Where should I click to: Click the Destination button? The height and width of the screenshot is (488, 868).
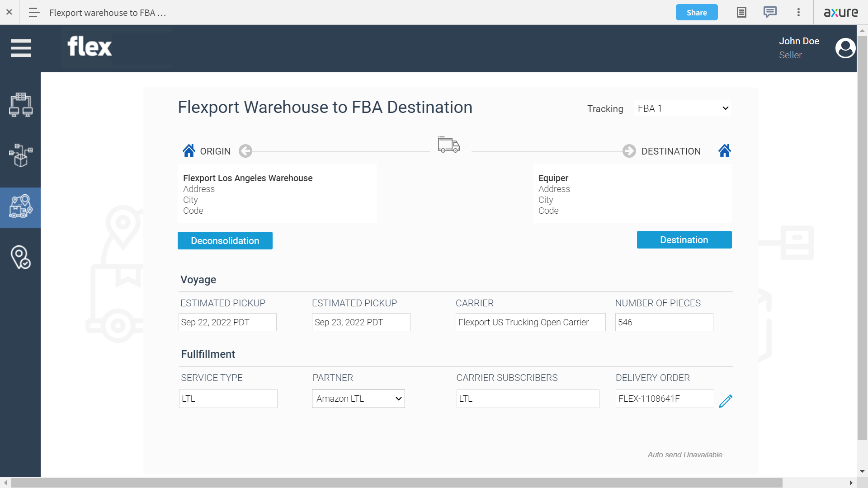pyautogui.click(x=684, y=239)
